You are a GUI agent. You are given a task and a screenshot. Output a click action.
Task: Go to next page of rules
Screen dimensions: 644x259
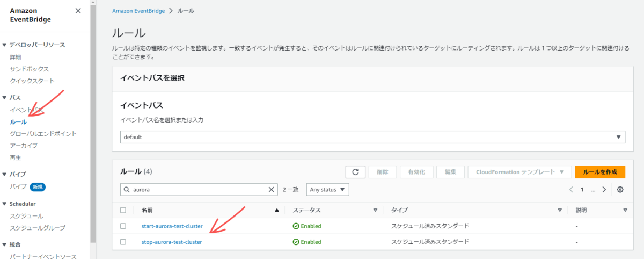coord(604,190)
